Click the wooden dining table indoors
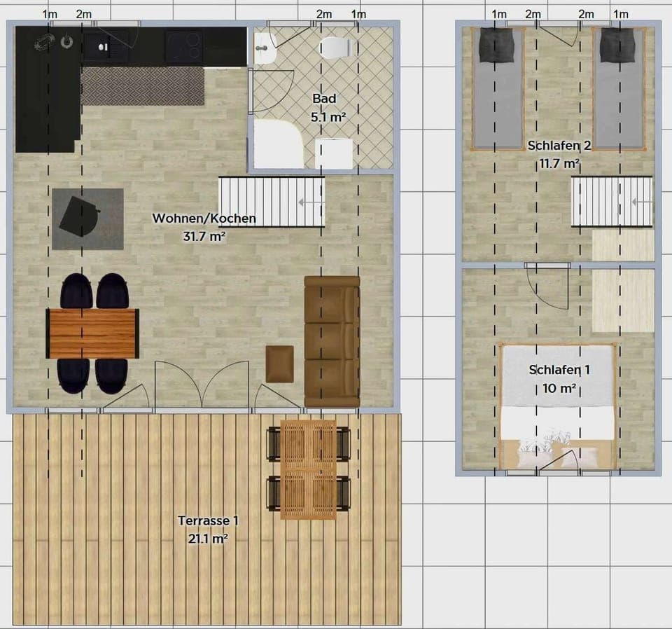The image size is (672, 629). (92, 333)
